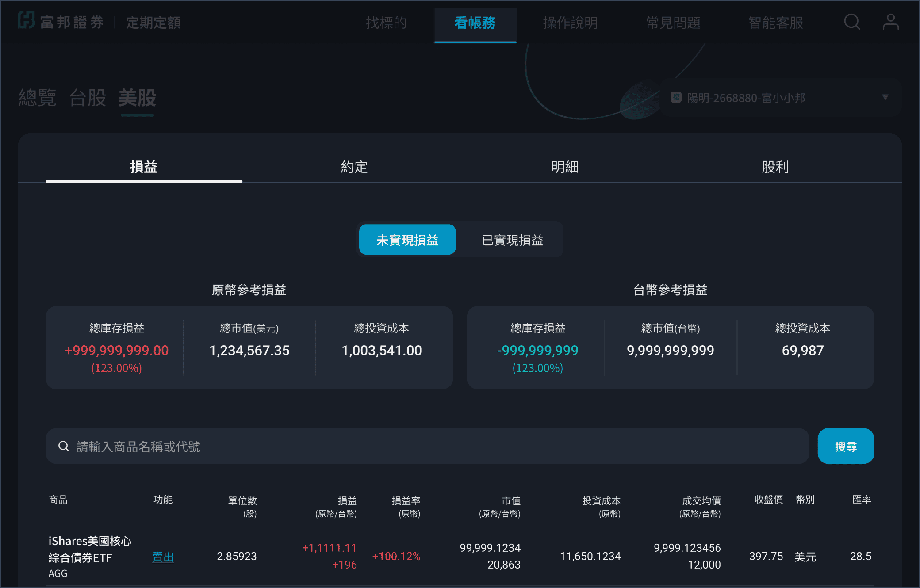The width and height of the screenshot is (920, 588).
Task: Open the user profile icon
Action: [890, 22]
